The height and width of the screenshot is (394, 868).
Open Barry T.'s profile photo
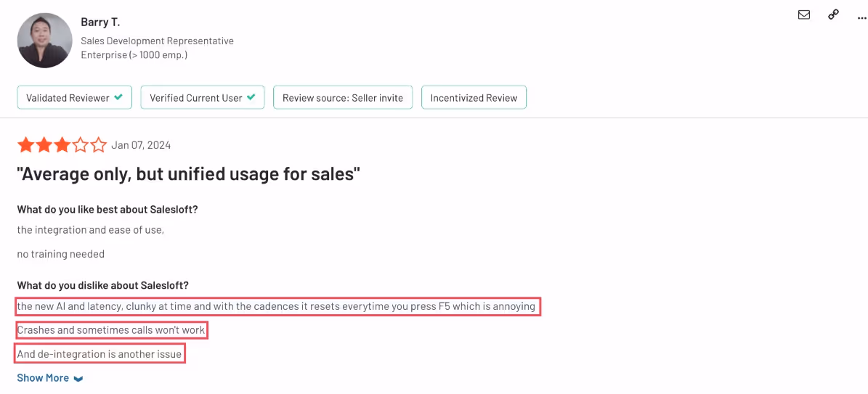point(45,41)
